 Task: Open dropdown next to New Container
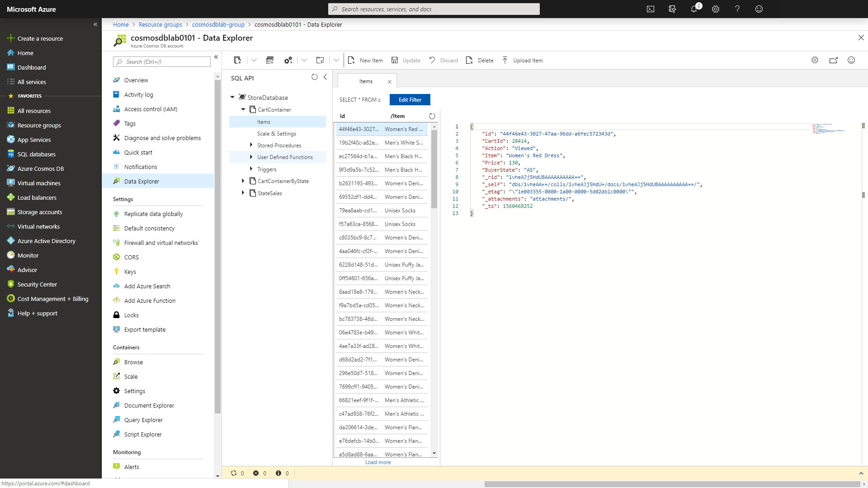pos(254,60)
